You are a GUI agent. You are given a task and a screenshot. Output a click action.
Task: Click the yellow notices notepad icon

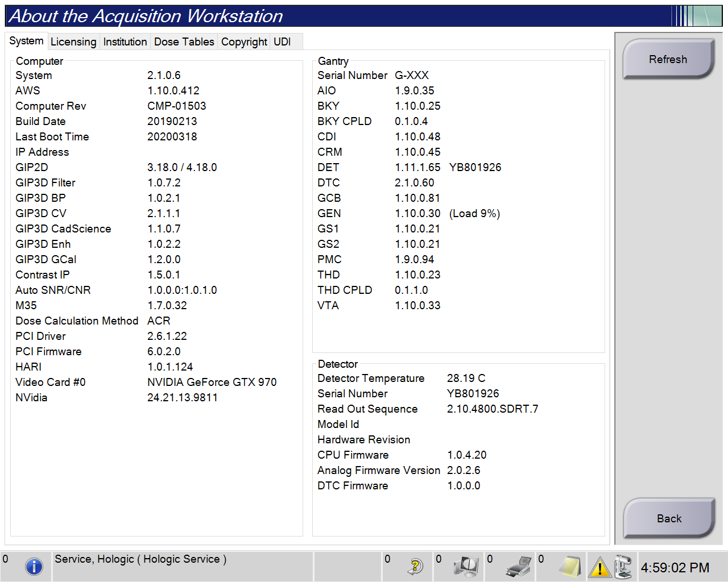point(569,567)
